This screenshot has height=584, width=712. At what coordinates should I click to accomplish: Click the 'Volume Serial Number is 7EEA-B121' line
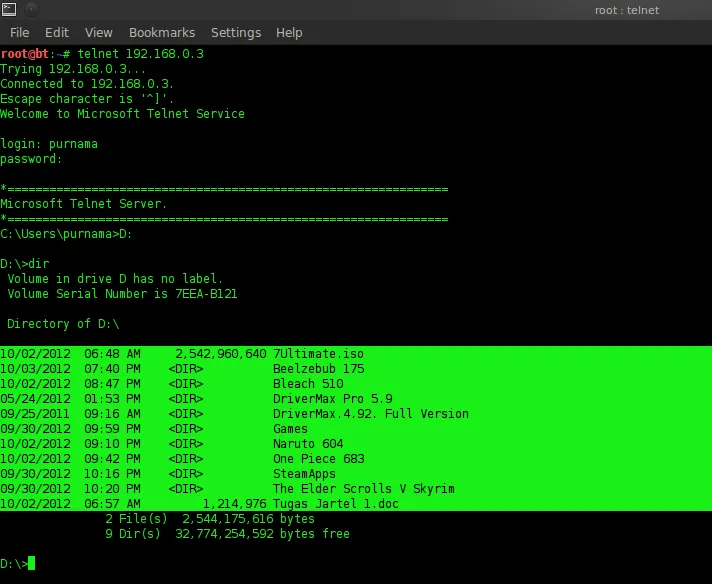pyautogui.click(x=123, y=294)
